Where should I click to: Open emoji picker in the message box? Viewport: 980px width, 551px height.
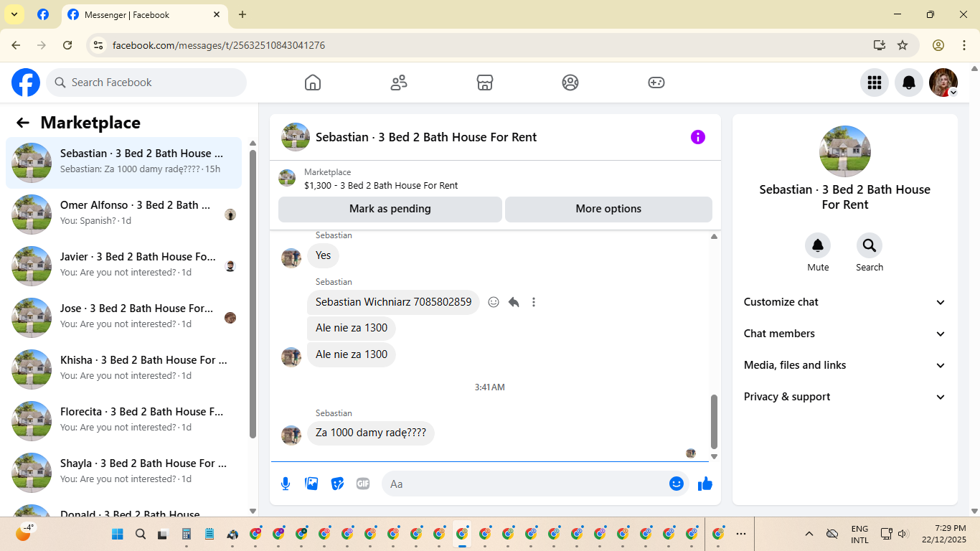tap(677, 484)
